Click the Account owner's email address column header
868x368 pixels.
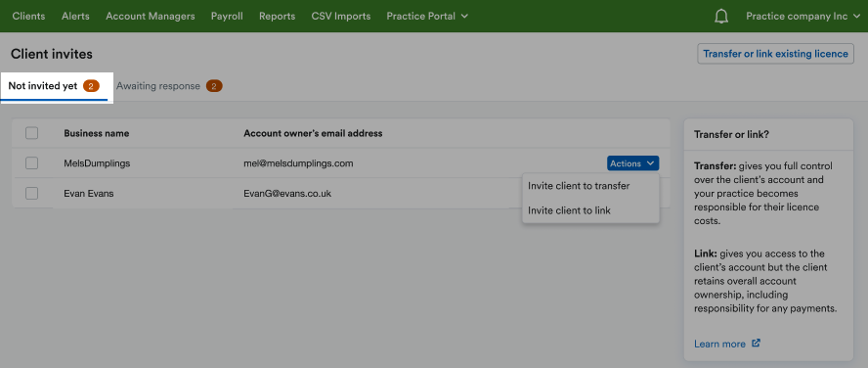313,133
